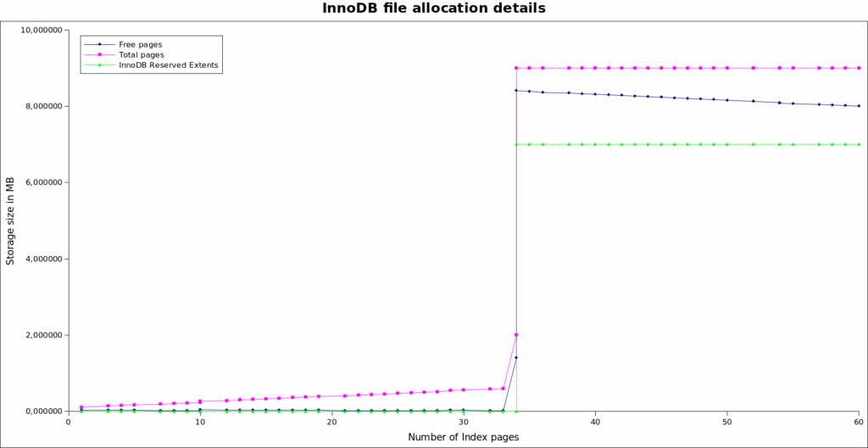Screen dimensions: 868x448
Task: Click the x-axis tick label 0
Action: pyautogui.click(x=68, y=422)
